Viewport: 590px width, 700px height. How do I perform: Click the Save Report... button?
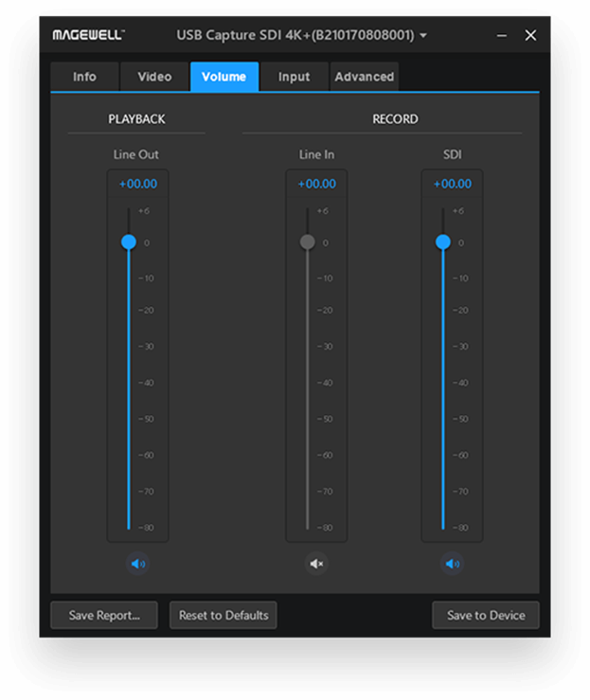[x=104, y=615]
